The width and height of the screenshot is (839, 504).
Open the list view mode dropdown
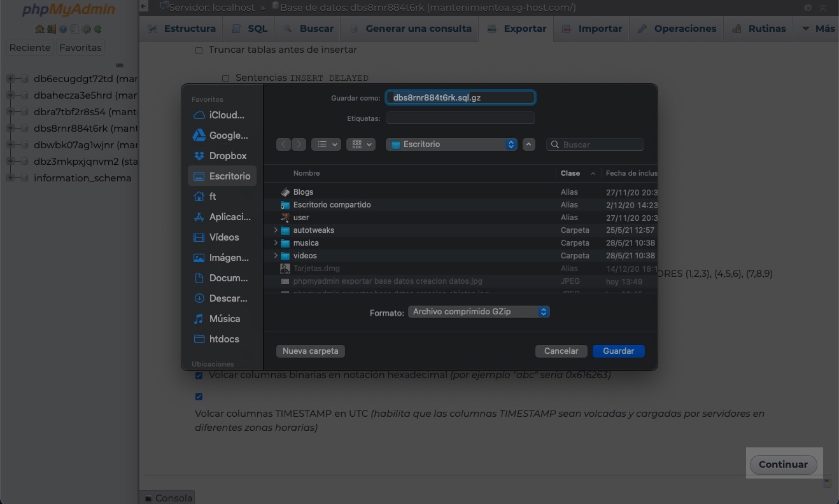(326, 144)
